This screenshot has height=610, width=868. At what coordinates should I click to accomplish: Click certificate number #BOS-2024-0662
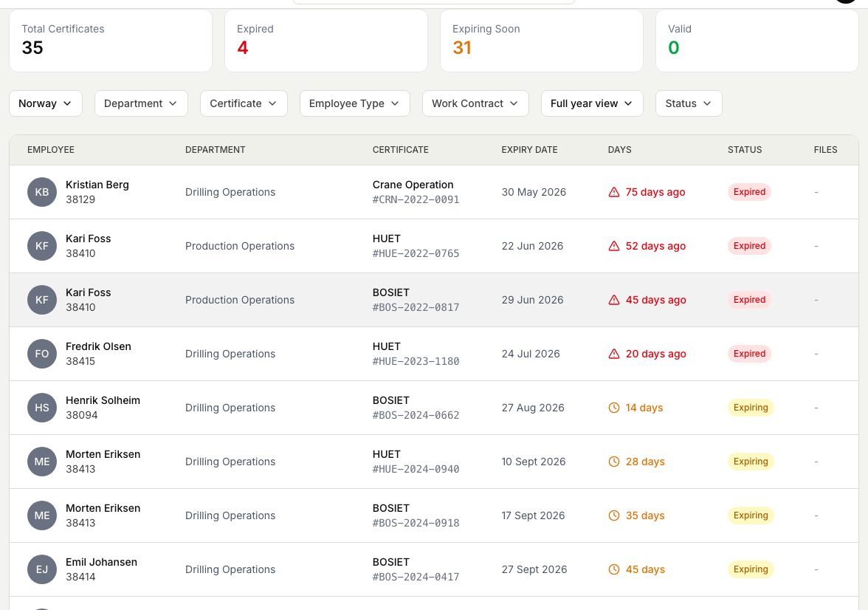[x=416, y=415]
